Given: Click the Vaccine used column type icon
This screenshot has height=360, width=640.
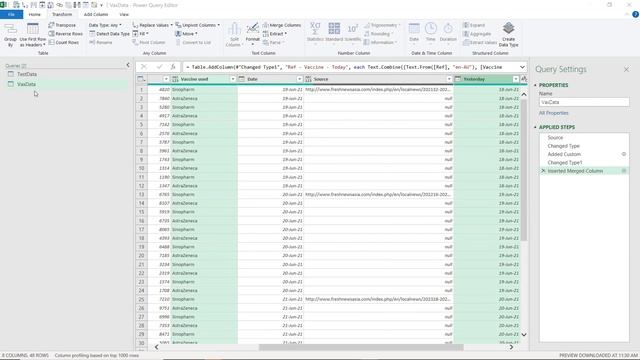Looking at the screenshot, I should point(175,79).
